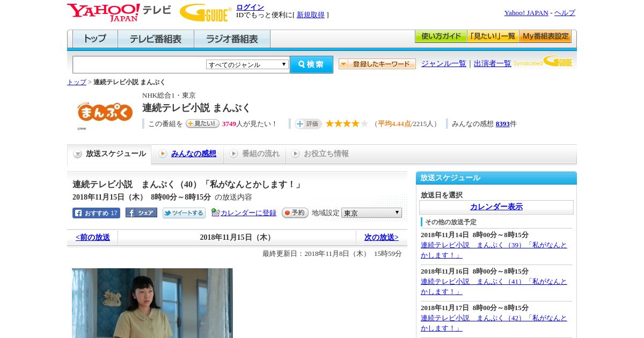Open Yahoo! Japan TV logo
Image resolution: width=644 pixels, height=338 pixels.
click(119, 12)
